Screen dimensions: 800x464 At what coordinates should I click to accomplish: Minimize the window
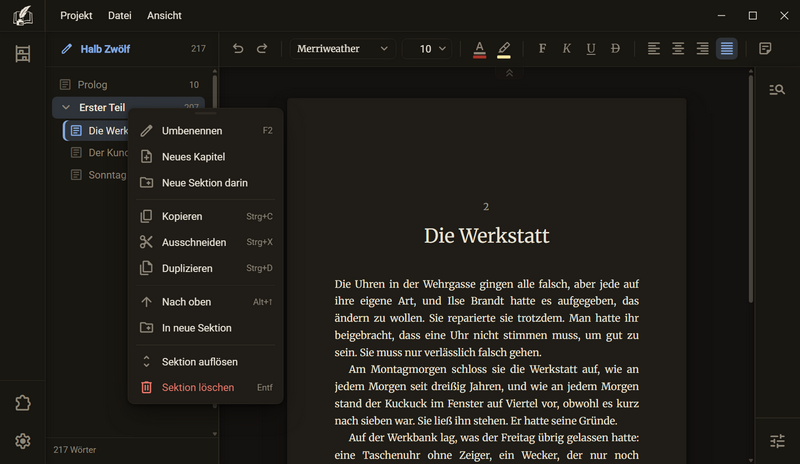(x=721, y=15)
